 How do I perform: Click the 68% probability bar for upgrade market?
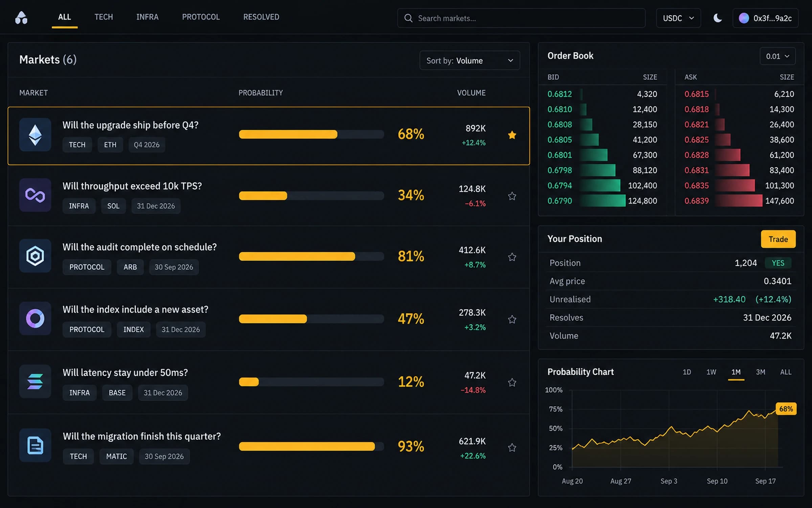click(x=311, y=134)
